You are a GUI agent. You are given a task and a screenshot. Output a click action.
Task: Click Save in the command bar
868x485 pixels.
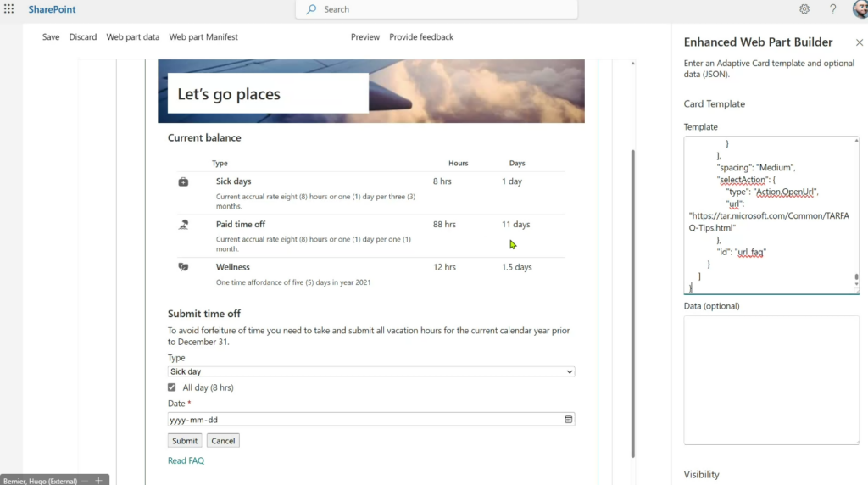pos(51,37)
